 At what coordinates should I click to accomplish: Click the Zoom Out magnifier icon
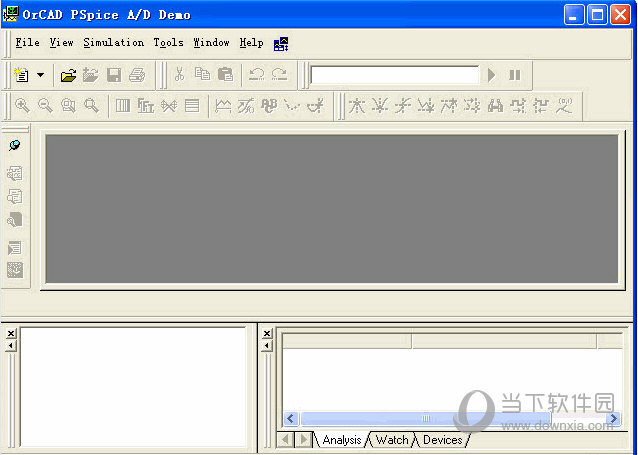tap(45, 106)
